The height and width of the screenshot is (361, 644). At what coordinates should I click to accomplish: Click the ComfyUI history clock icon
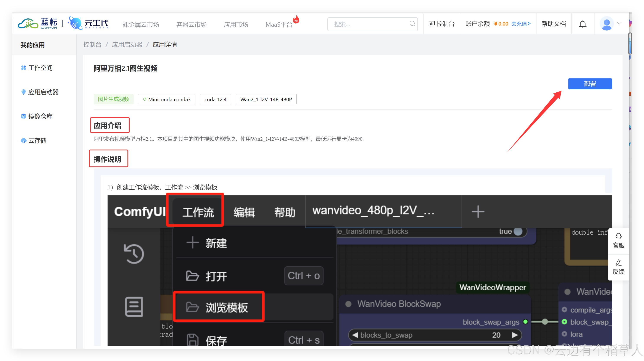coord(134,254)
